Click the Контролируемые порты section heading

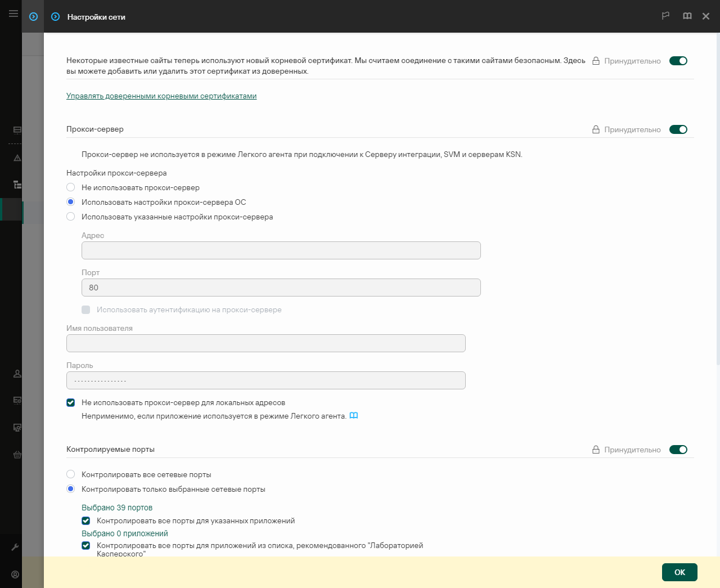coord(110,449)
